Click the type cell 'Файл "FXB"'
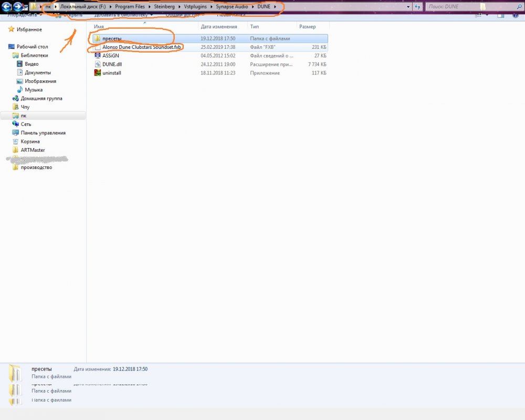 (262, 47)
